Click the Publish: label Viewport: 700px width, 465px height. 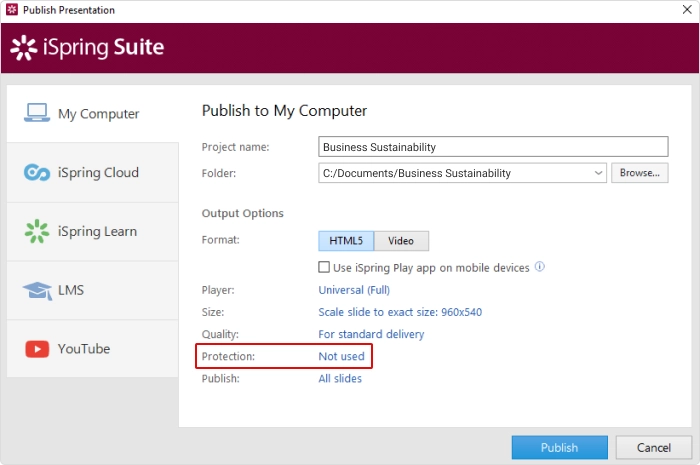(221, 378)
